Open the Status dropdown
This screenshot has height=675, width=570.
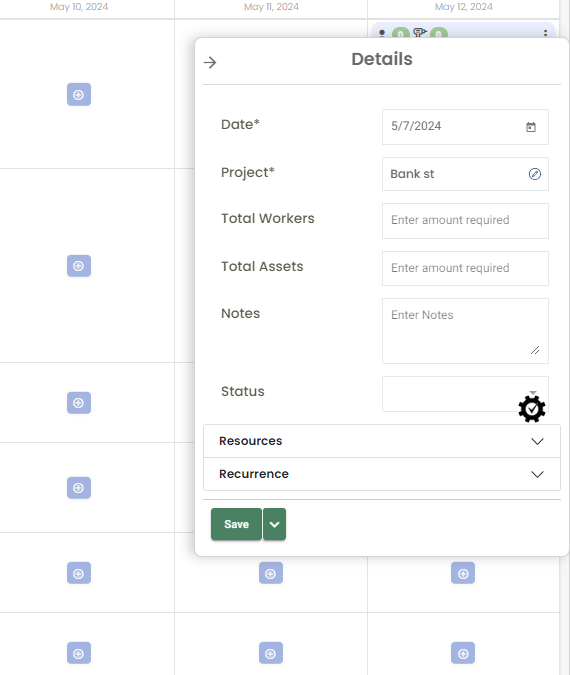pos(465,394)
